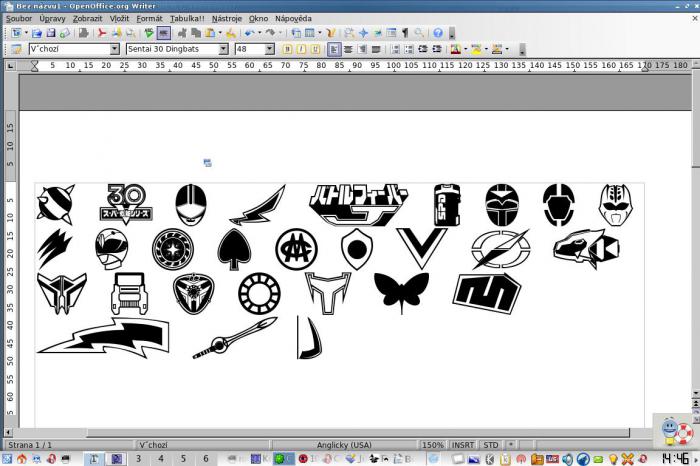Click the New document icon
The image size is (700, 466).
point(17,33)
